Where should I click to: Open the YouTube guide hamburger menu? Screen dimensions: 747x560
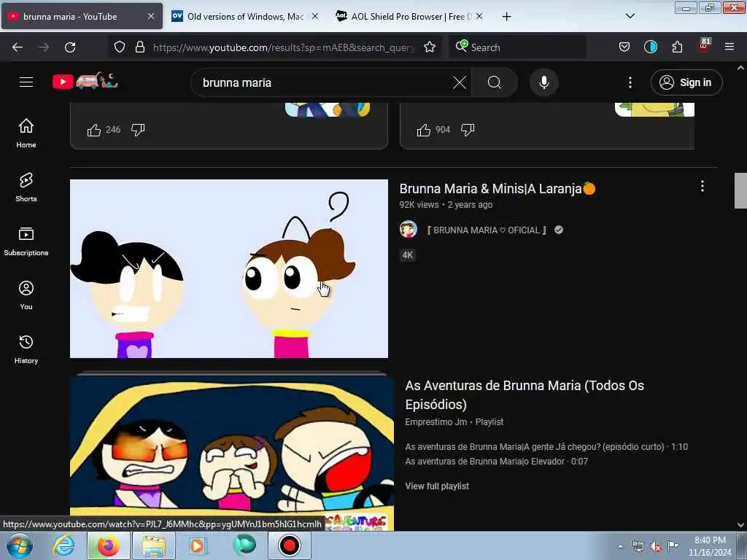click(x=26, y=82)
